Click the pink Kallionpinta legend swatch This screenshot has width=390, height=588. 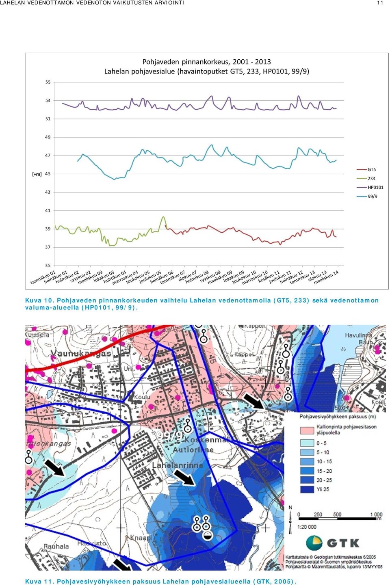coord(307,430)
